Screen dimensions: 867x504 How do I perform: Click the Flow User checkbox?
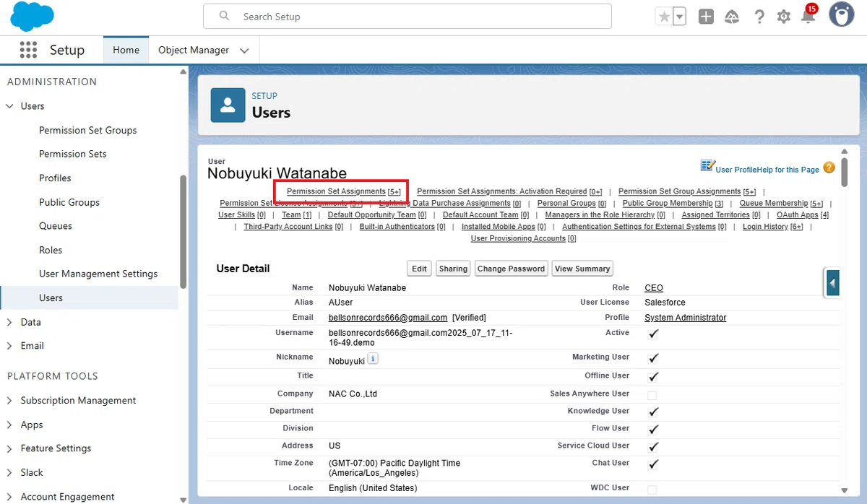pyautogui.click(x=653, y=430)
